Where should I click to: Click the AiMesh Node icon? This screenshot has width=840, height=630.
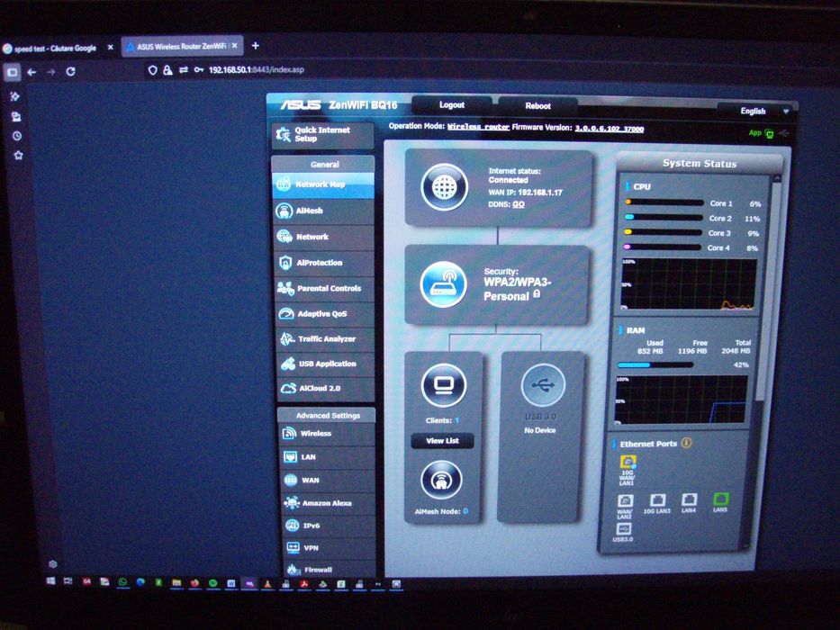(441, 480)
